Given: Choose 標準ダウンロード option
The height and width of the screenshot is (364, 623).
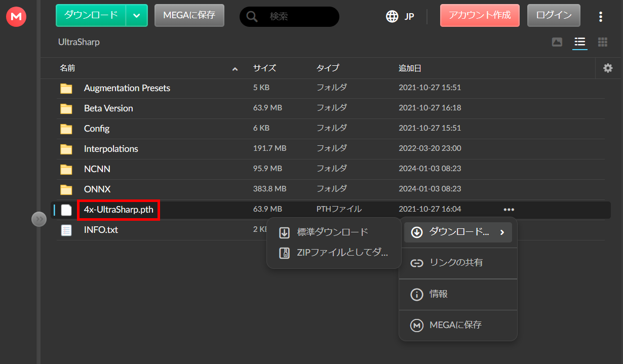Looking at the screenshot, I should pyautogui.click(x=332, y=232).
